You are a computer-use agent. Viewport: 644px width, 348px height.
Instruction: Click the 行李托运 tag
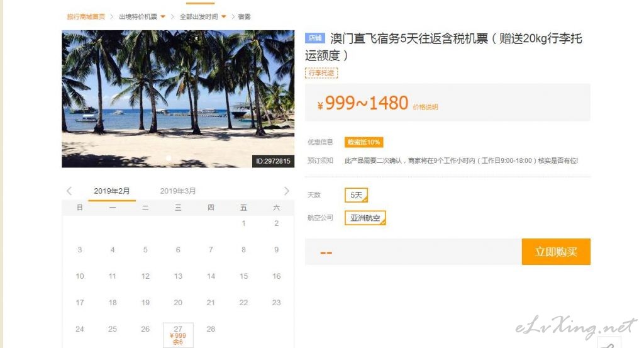tap(321, 73)
